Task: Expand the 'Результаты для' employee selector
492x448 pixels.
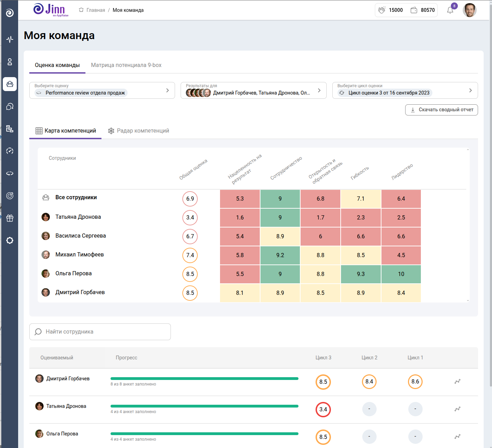Action: (253, 90)
